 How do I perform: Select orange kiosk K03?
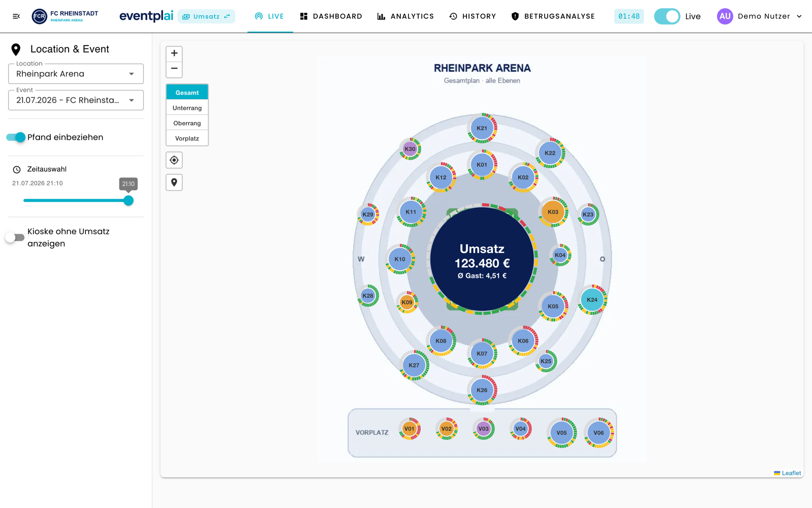(x=553, y=212)
